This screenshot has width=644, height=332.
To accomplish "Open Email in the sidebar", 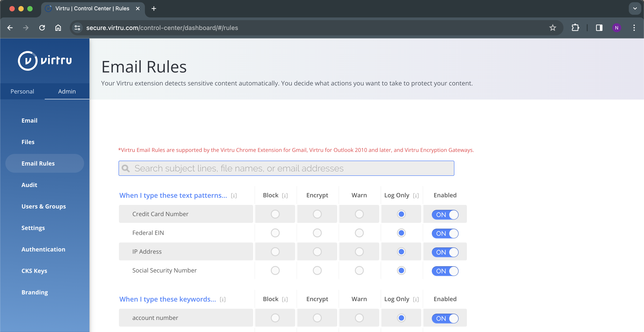I will point(30,120).
